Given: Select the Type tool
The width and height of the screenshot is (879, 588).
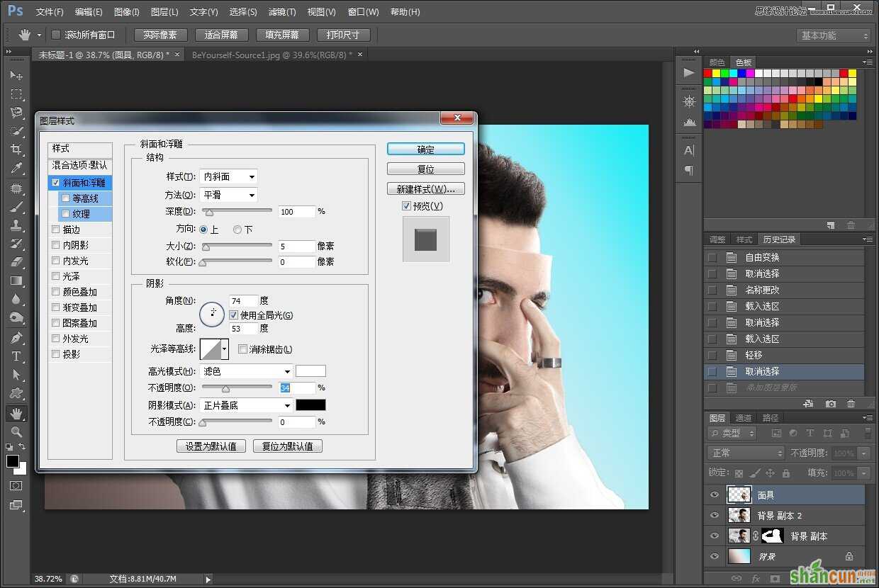Looking at the screenshot, I should tap(16, 356).
